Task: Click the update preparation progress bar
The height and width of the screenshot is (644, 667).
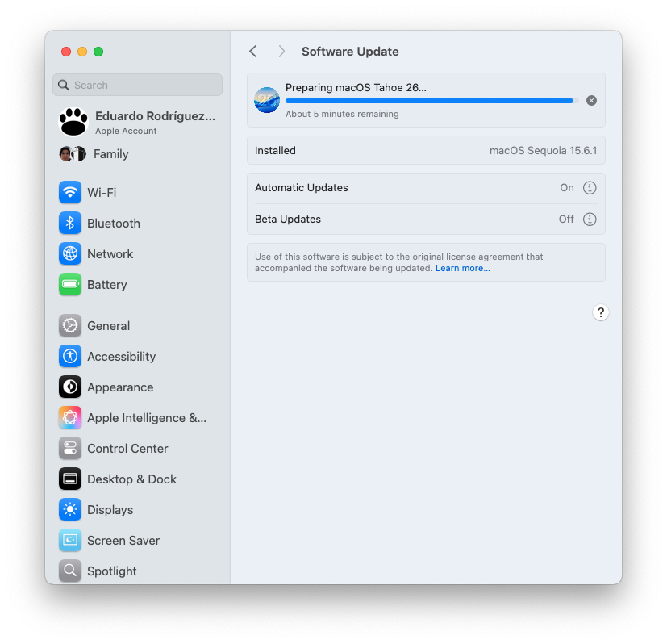Action: [x=431, y=101]
